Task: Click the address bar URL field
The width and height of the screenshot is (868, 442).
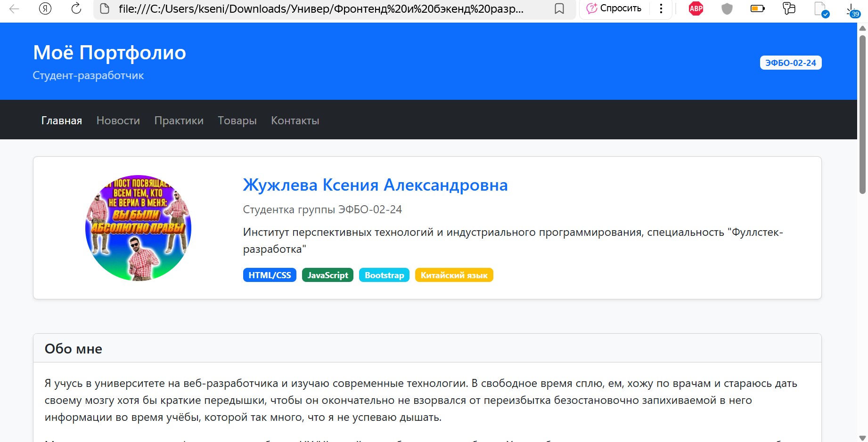Action: tap(320, 9)
